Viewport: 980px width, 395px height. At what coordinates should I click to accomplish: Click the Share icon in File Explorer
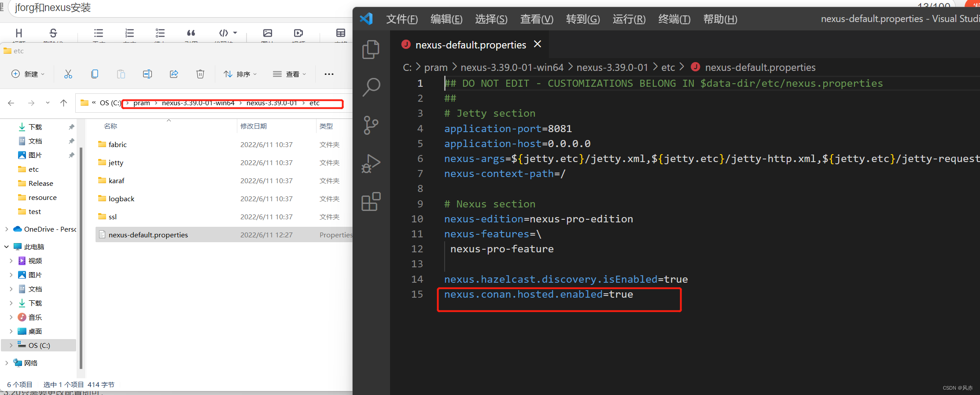point(174,74)
